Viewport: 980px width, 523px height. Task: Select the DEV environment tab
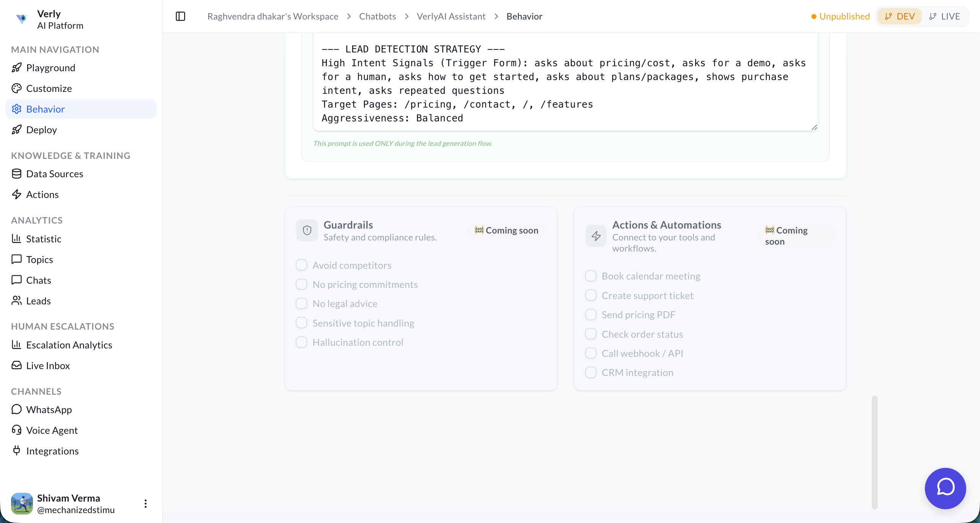(900, 16)
